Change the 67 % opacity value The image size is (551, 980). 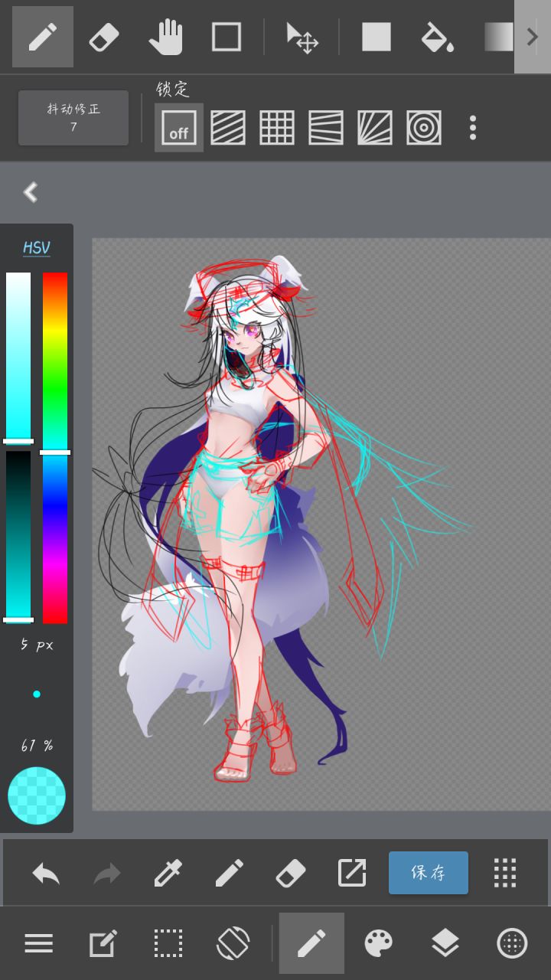37,745
